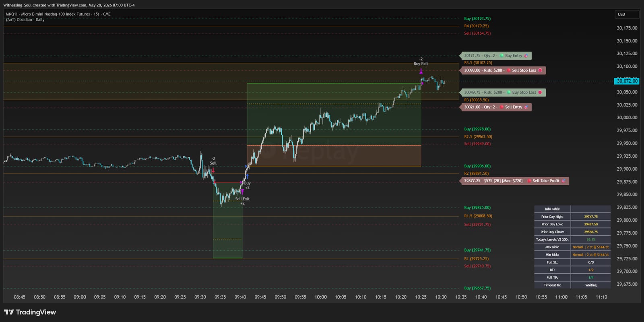Click the 29,675.00 price axis label
Viewport: 644px width, 322px height.
click(x=627, y=284)
